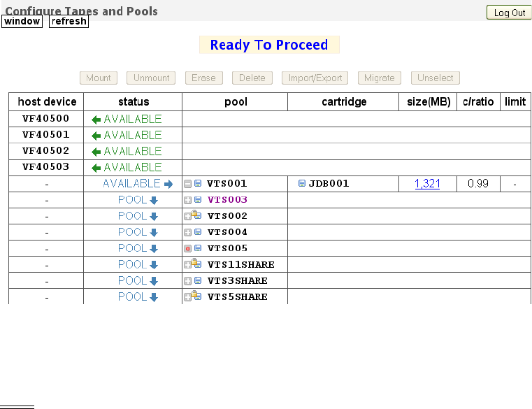The height and width of the screenshot is (409, 532).
Task: Click the refresh menu item
Action: point(69,21)
